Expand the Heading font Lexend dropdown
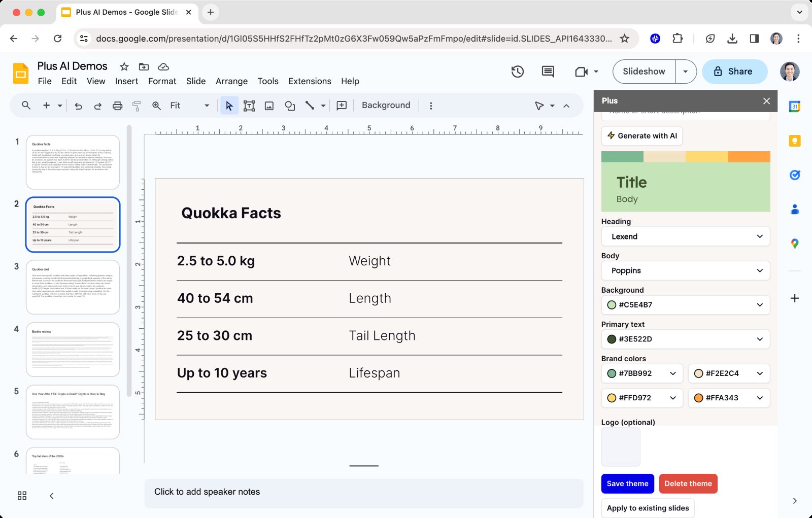 (685, 236)
